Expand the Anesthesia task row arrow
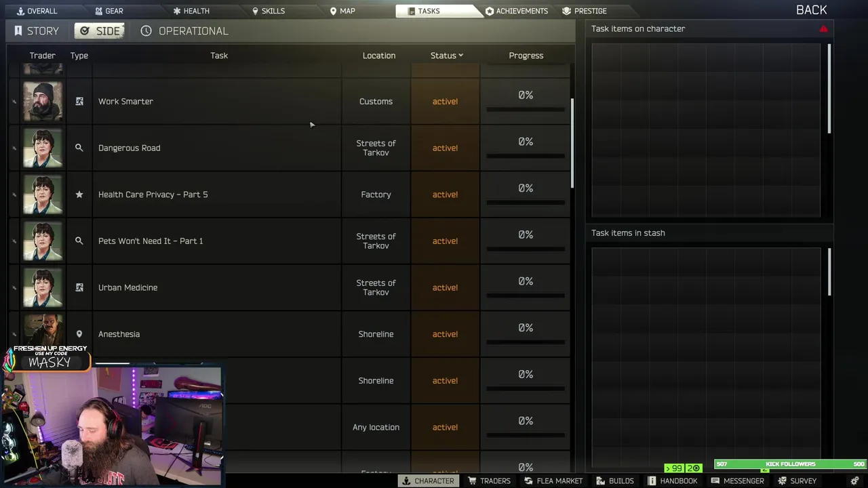Screen dimensions: 868x488 pos(14,335)
